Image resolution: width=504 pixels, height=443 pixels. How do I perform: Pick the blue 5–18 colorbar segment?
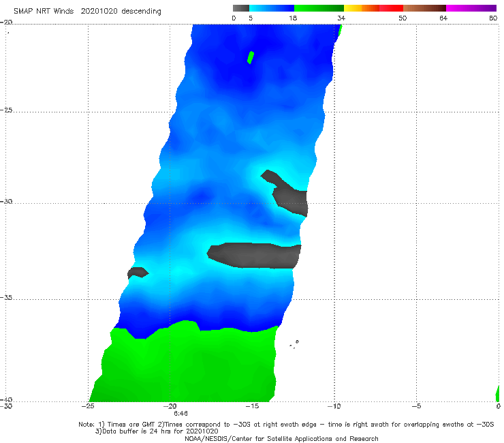[x=272, y=8]
